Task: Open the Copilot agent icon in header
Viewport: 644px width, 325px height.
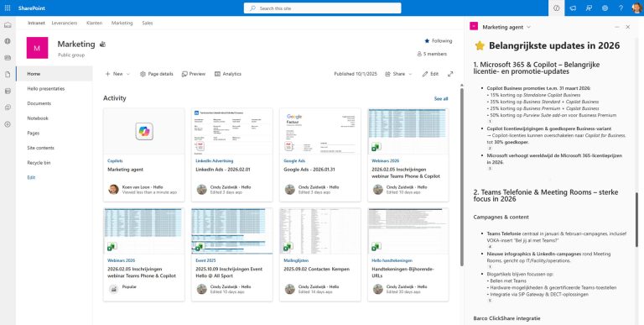Action: click(557, 8)
